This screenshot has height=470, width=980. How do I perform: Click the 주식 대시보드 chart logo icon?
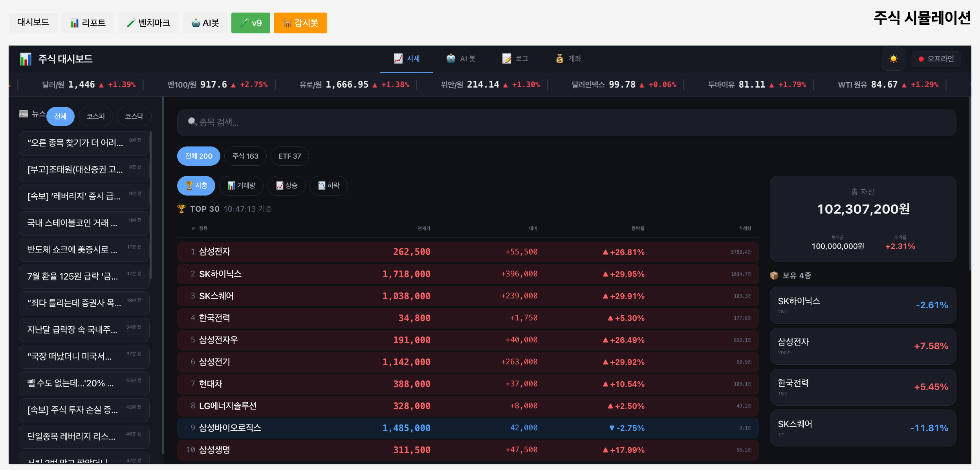(26, 59)
